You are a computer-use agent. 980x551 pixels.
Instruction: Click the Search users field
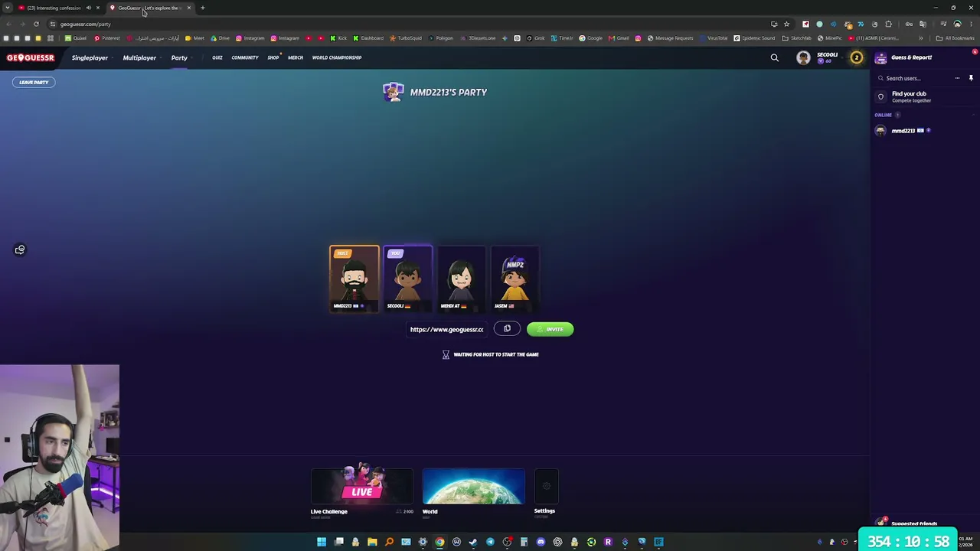click(x=915, y=78)
